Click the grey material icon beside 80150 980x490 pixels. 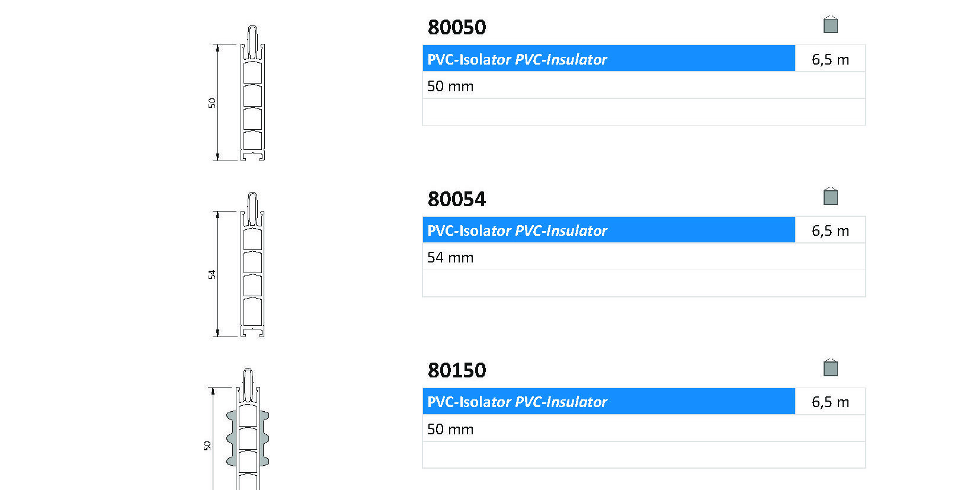pos(830,368)
